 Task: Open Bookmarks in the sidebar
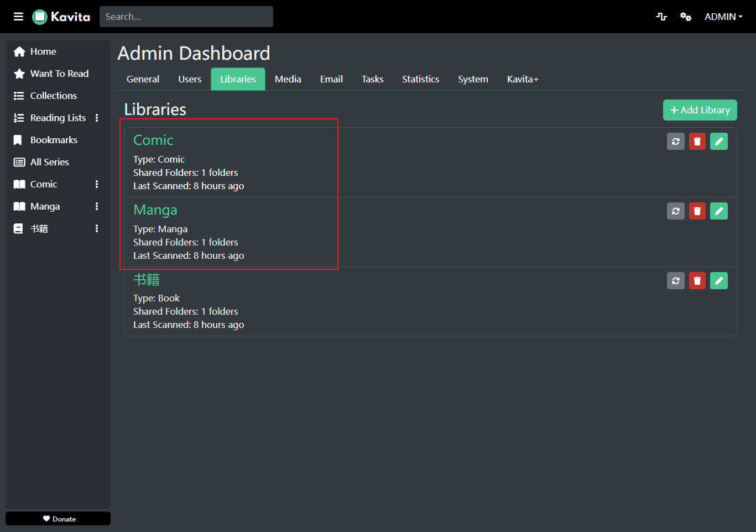(54, 140)
